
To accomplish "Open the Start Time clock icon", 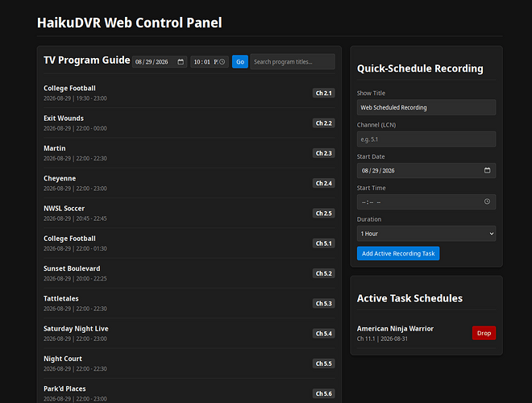I will (487, 201).
